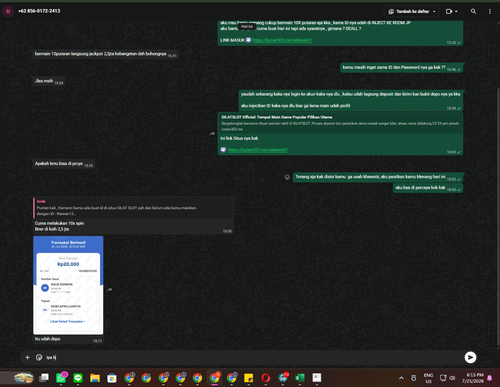Open WhatsApp from the taskbar
This screenshot has width=500, height=387.
pos(61,378)
